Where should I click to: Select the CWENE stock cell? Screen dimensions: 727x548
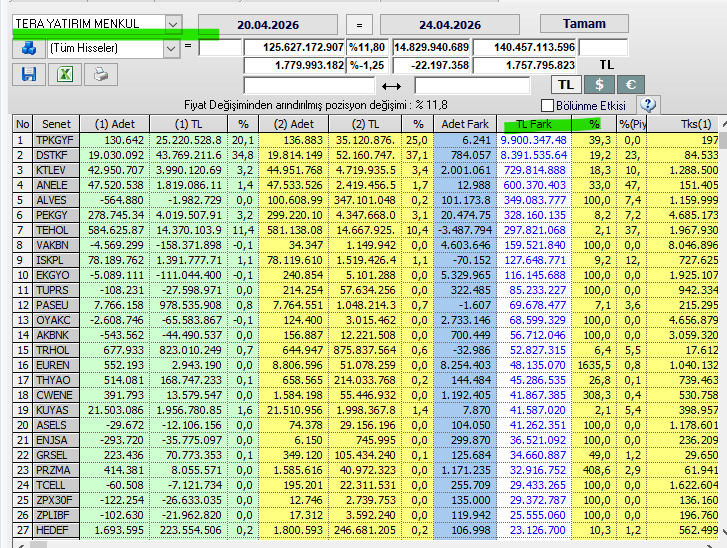coord(56,395)
